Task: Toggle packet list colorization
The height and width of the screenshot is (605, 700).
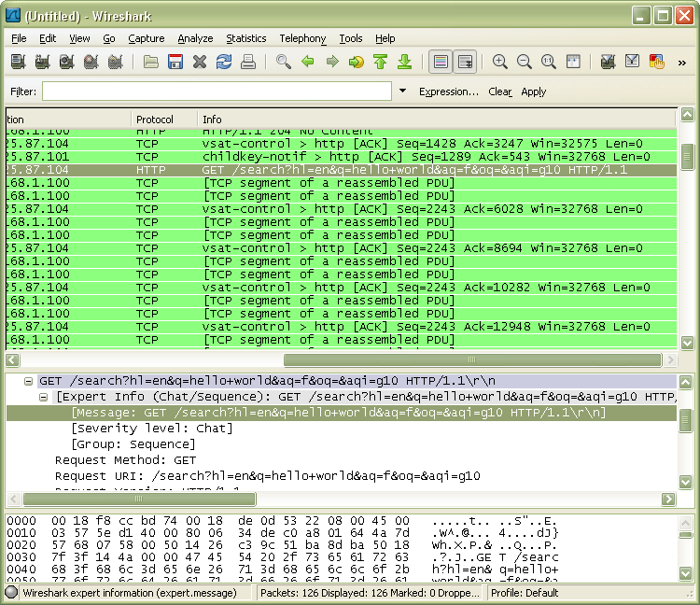Action: 441,62
